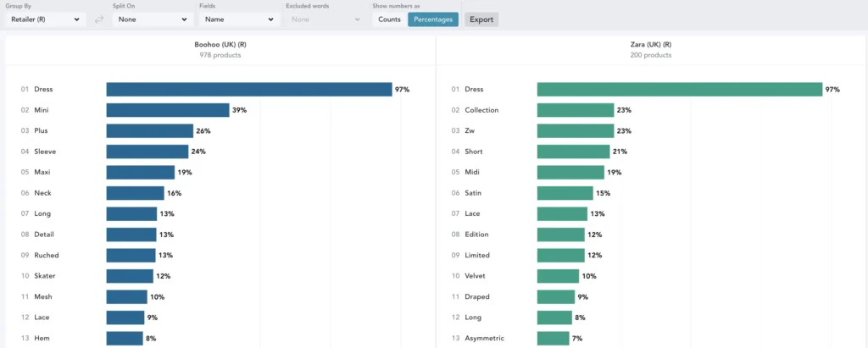Click the Zara Velvet 10% bar
Image resolution: width=868 pixels, height=348 pixels.
(558, 276)
